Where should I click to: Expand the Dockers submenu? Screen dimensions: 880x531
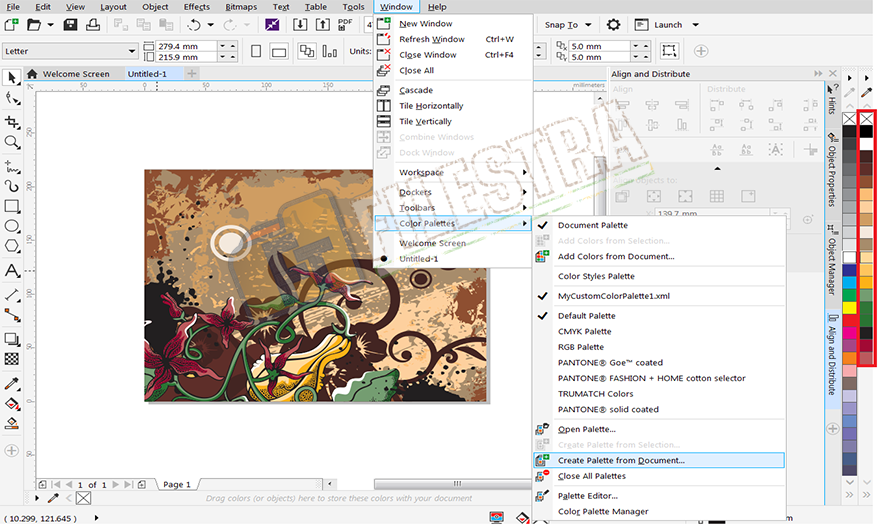452,192
